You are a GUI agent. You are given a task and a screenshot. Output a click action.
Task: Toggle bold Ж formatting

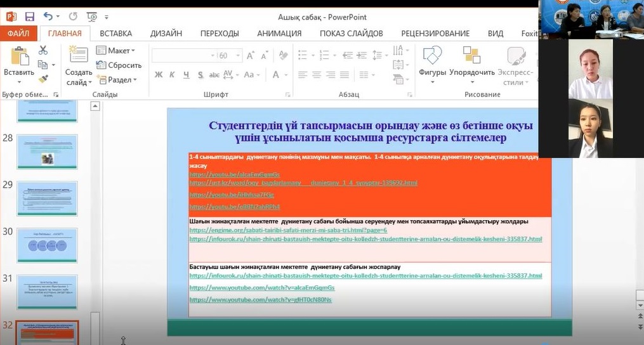pos(159,75)
